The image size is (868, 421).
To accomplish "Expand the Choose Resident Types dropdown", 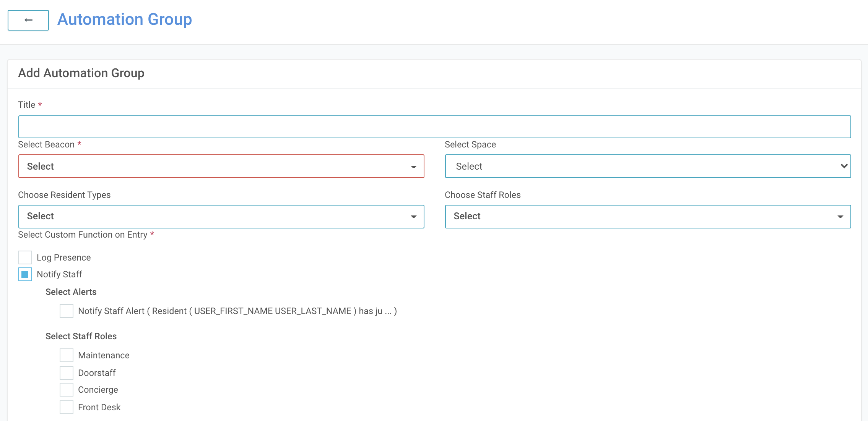I will click(221, 217).
